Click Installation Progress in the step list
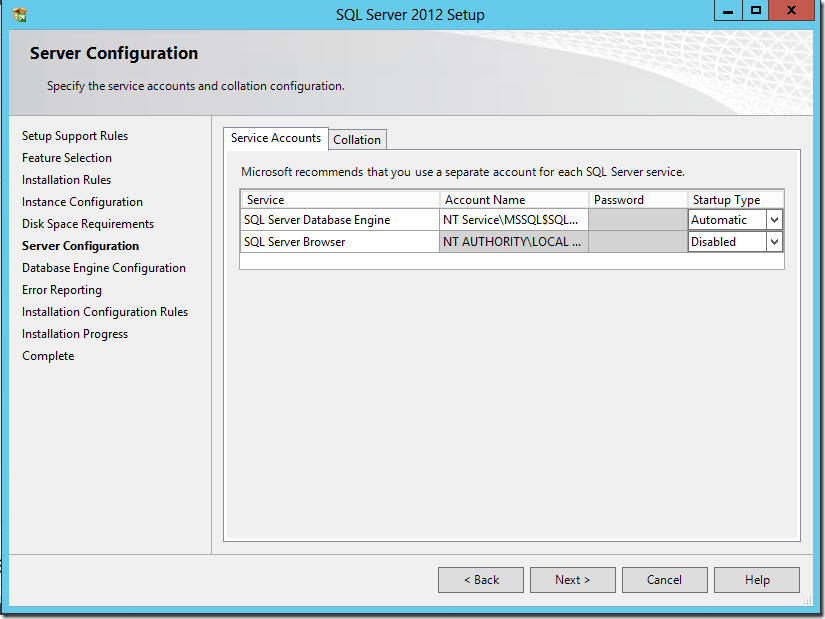The height and width of the screenshot is (619, 825). [x=75, y=334]
